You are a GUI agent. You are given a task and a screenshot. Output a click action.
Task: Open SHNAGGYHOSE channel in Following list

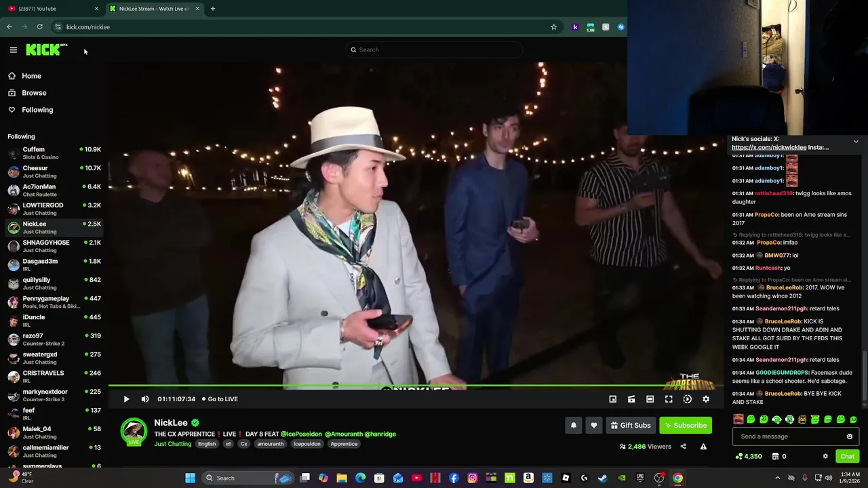point(54,246)
